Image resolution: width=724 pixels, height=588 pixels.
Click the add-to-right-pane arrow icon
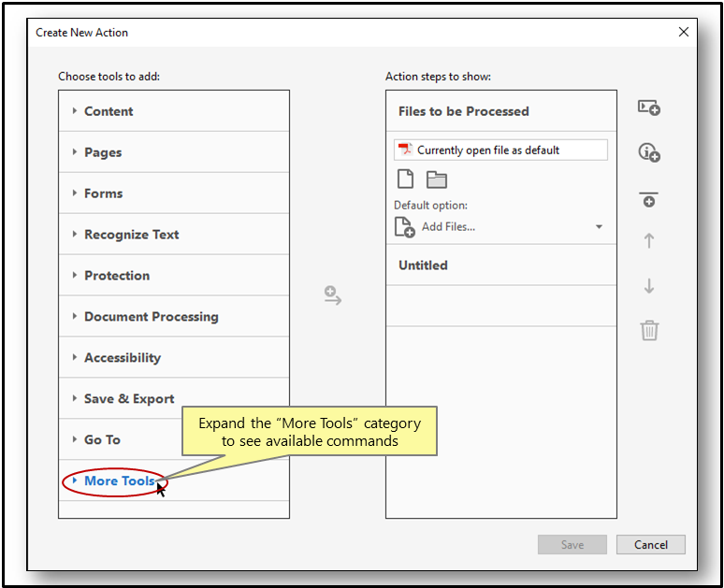pos(333,296)
